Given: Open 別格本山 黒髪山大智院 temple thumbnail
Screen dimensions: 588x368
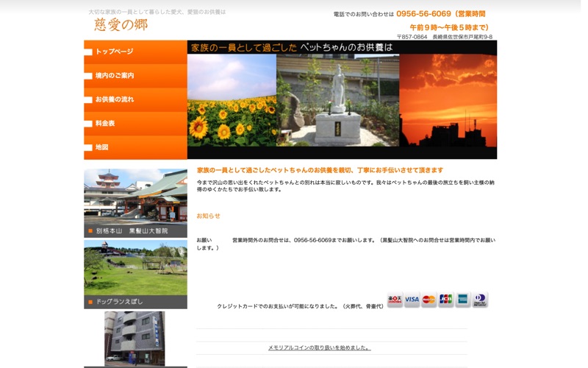Looking at the screenshot, I should [x=135, y=203].
